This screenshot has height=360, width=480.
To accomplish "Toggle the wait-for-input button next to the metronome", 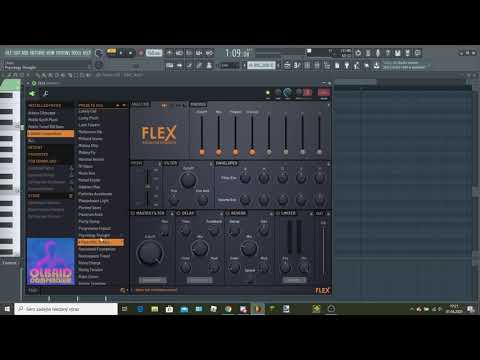I will [x=179, y=53].
